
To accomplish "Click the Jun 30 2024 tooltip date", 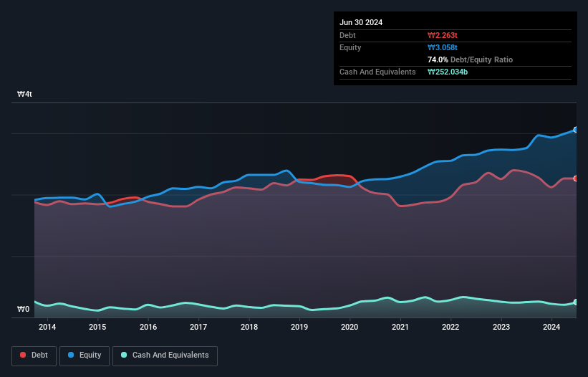I will coord(361,22).
